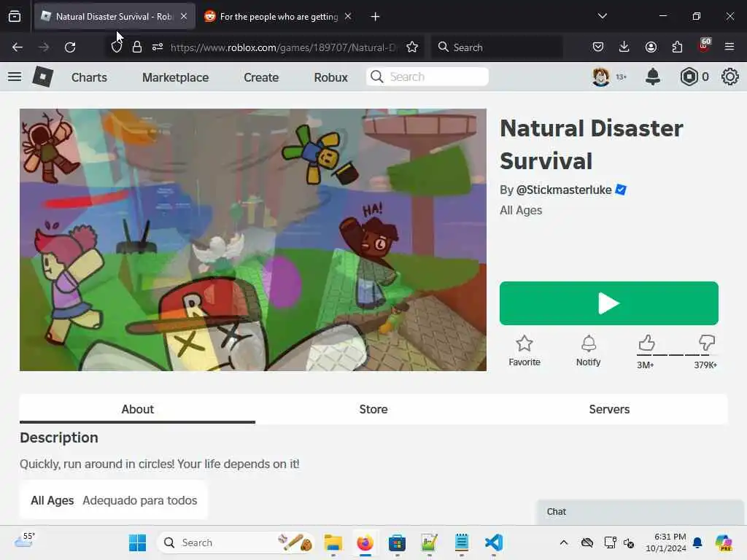Click the Windows taskbar Search box
Viewport: 747px width, 560px height.
pos(236,542)
